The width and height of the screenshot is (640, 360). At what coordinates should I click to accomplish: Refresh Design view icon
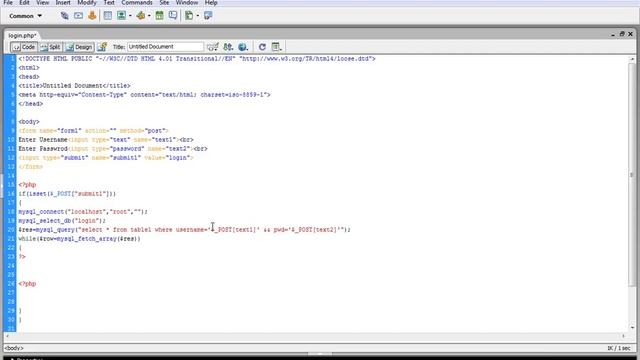click(262, 47)
